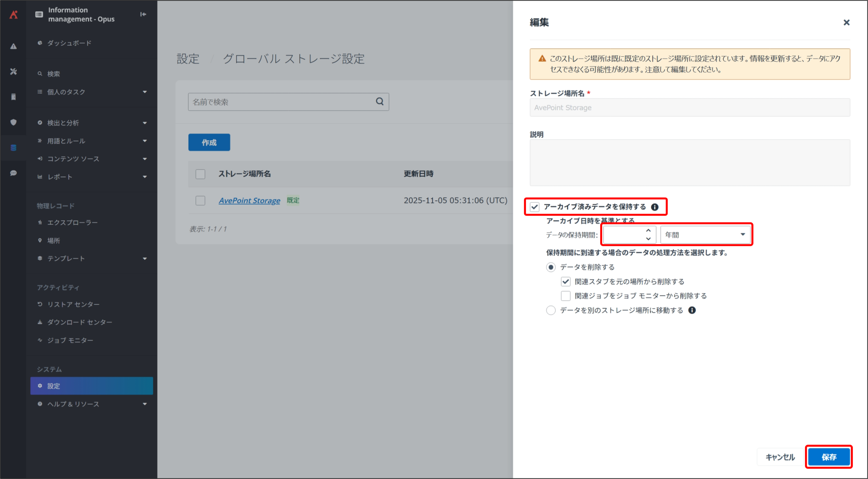Uncheck アーカイブ済みデータを保持する checkbox

point(535,207)
